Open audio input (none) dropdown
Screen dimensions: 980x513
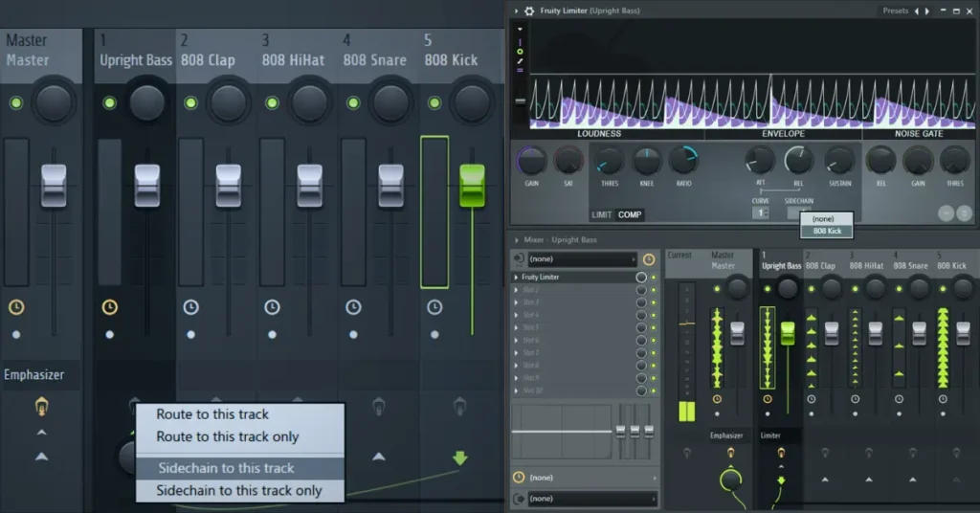582,258
